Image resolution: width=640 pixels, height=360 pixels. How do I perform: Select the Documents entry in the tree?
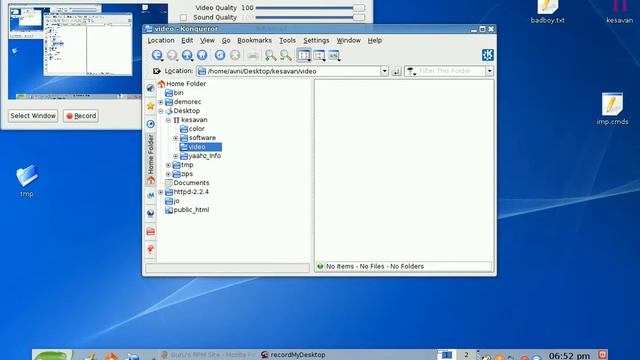[187, 183]
